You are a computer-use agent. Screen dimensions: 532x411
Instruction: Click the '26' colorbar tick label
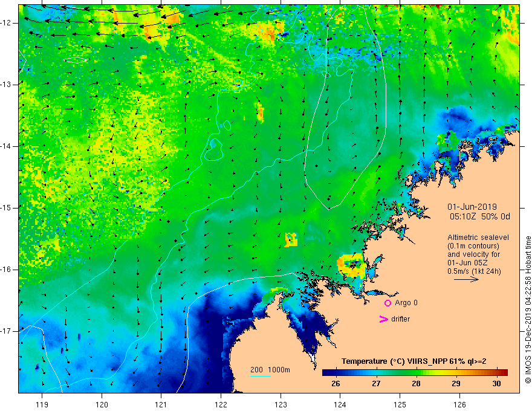click(336, 384)
